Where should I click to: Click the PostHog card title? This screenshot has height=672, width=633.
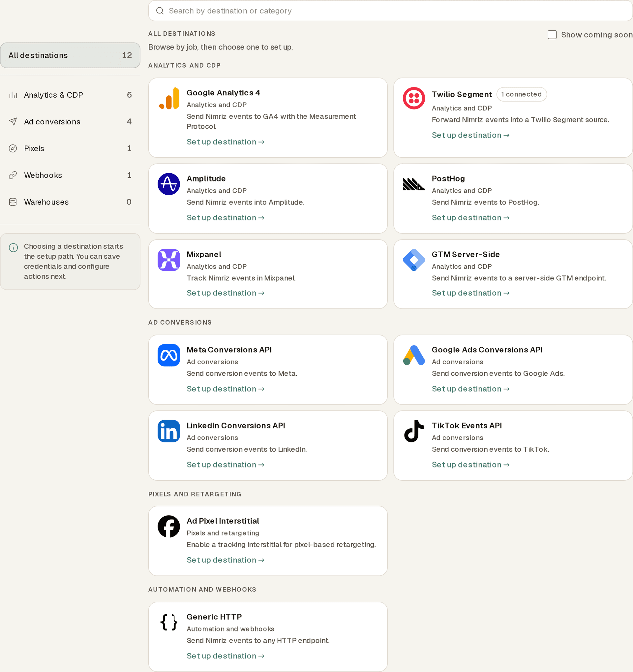pos(448,178)
